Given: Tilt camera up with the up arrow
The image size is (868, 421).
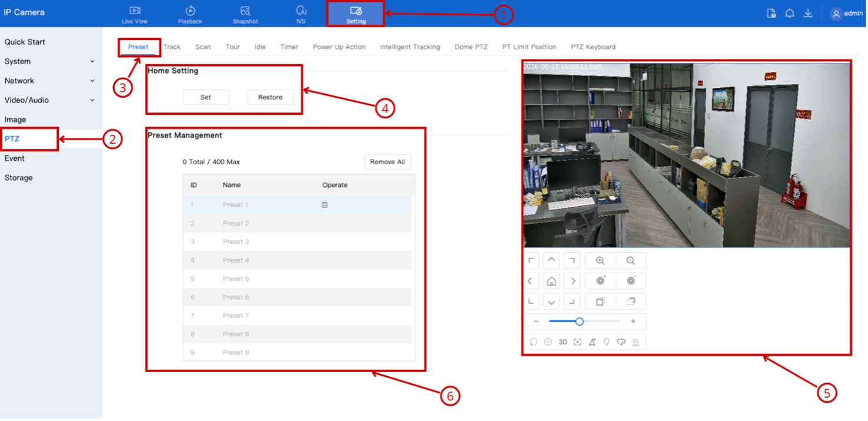Looking at the screenshot, I should click(551, 260).
